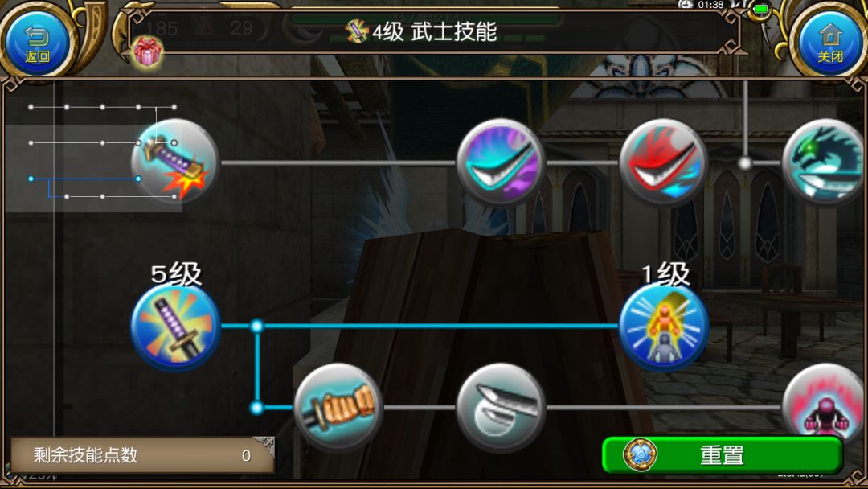Select the teal dragon skill icon
This screenshot has width=868, height=489.
(825, 162)
